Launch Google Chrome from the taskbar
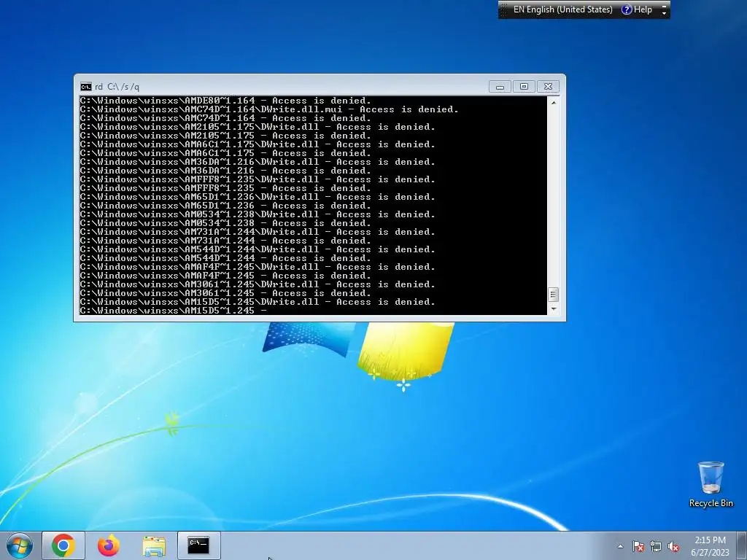Screen dimensions: 747x560 63,545
